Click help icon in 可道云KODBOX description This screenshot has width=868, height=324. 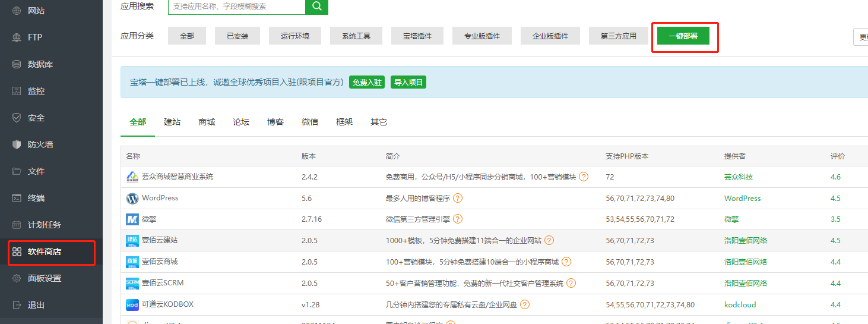point(525,304)
